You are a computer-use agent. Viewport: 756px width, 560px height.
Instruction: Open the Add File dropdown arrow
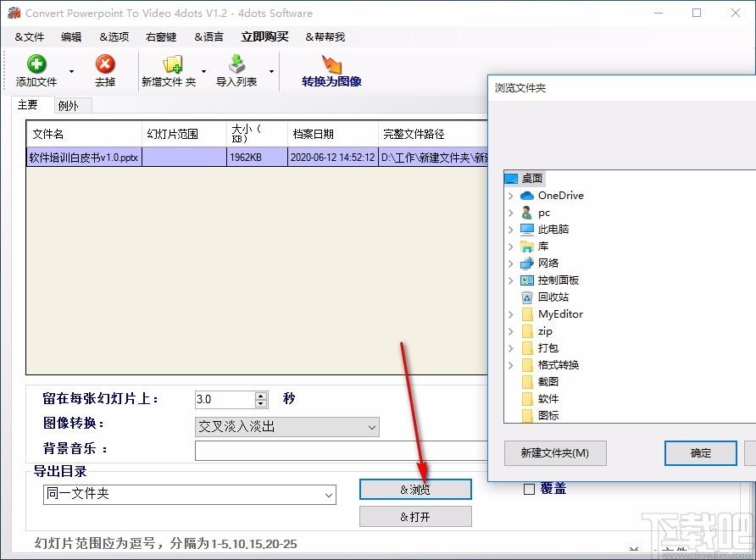(x=71, y=71)
